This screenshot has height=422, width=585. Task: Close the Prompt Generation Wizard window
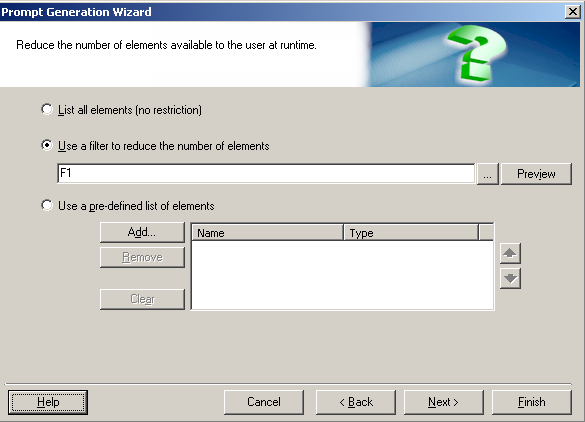pyautogui.click(x=572, y=12)
